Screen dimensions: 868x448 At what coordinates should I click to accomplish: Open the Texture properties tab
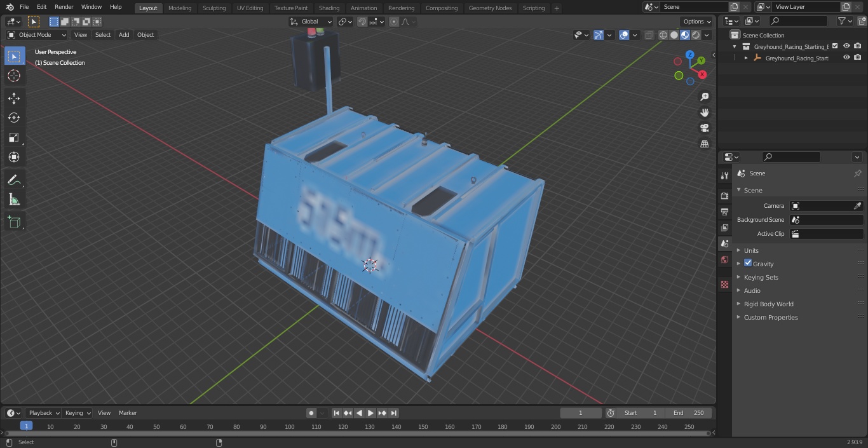pos(724,284)
